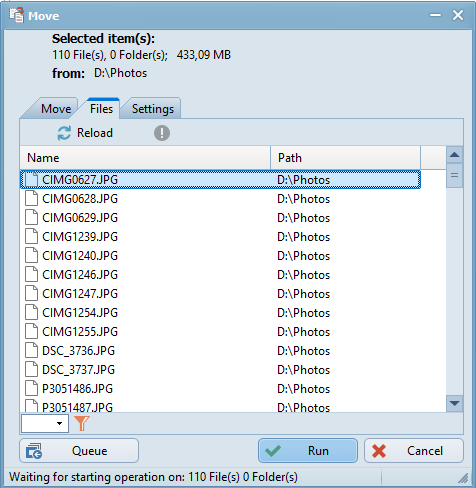Select the CIMG1247.JPG file row
476x488 pixels.
click(x=220, y=294)
